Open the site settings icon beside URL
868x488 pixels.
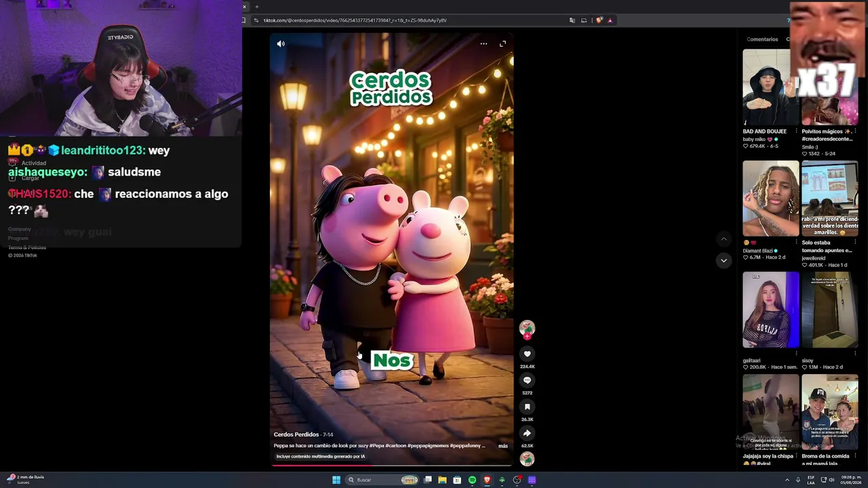256,20
